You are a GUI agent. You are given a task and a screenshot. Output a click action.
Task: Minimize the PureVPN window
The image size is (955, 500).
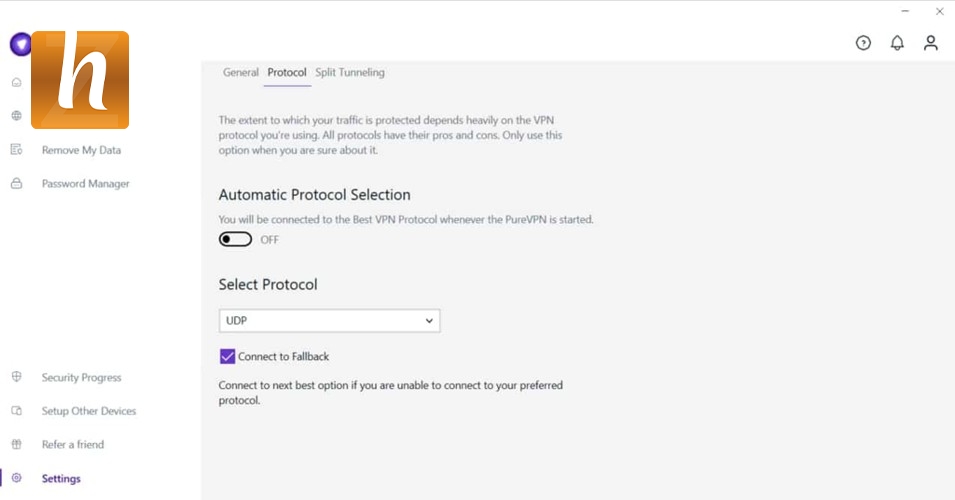[x=904, y=12]
